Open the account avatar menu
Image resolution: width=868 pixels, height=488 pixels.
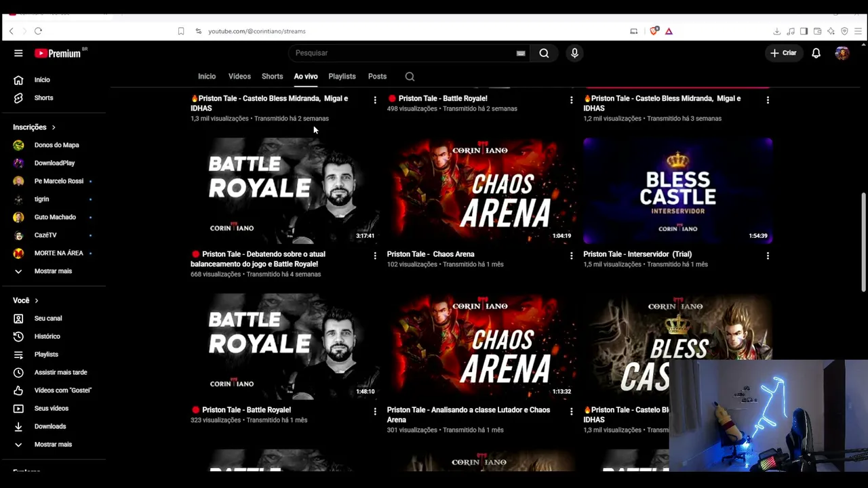pos(842,53)
